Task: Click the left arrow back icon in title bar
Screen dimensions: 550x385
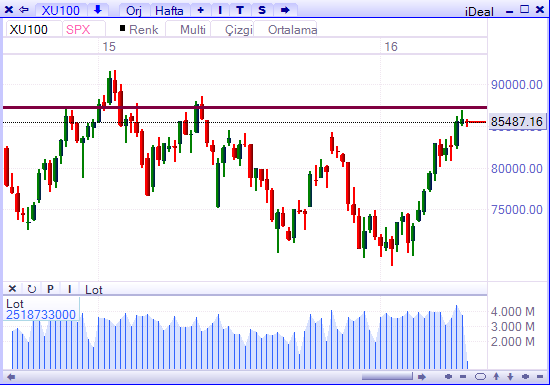Action: coord(24,9)
